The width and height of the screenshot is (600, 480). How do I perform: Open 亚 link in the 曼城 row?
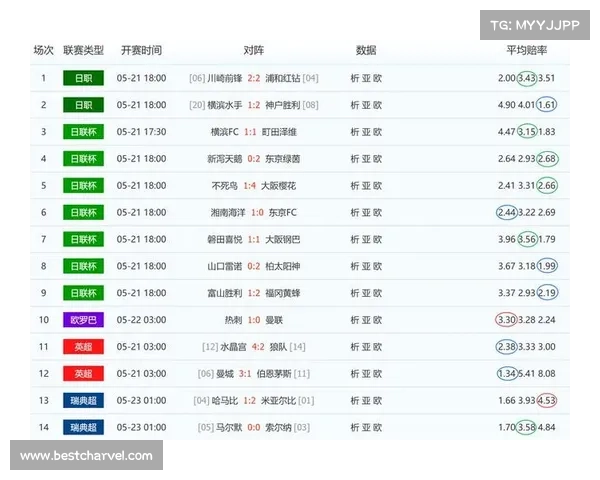366,374
